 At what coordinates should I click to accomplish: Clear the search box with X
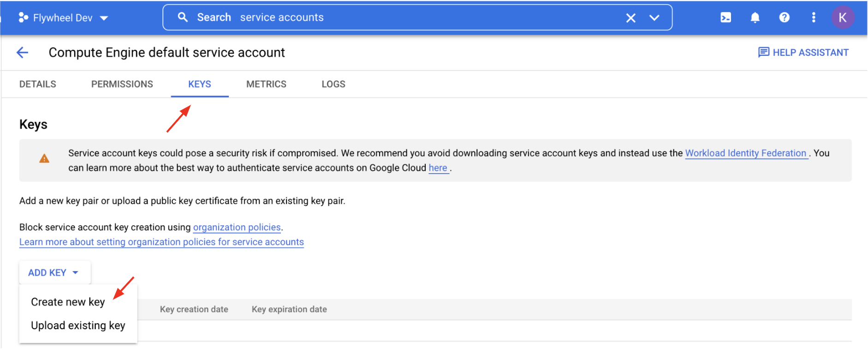click(630, 18)
